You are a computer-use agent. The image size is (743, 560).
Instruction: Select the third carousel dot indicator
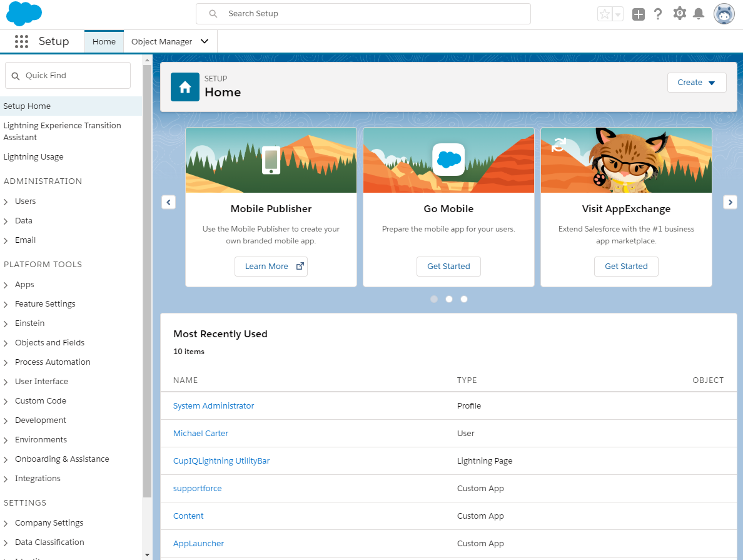[464, 298]
